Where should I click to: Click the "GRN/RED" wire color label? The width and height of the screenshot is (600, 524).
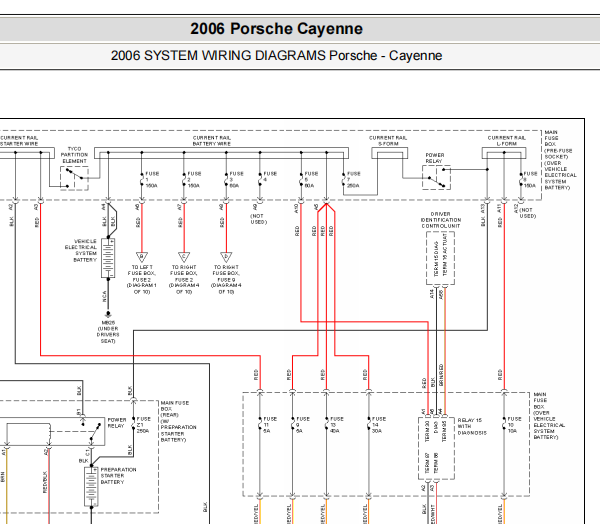pyautogui.click(x=441, y=375)
